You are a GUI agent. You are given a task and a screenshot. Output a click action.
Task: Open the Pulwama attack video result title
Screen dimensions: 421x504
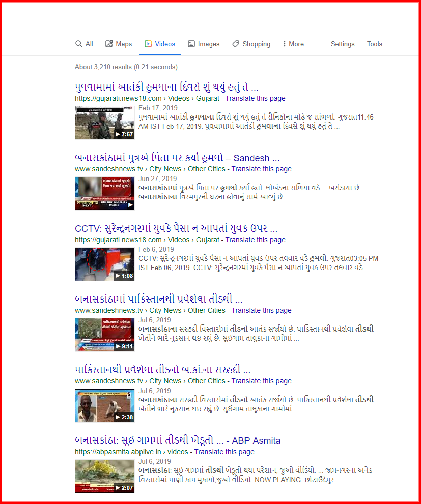tap(166, 87)
